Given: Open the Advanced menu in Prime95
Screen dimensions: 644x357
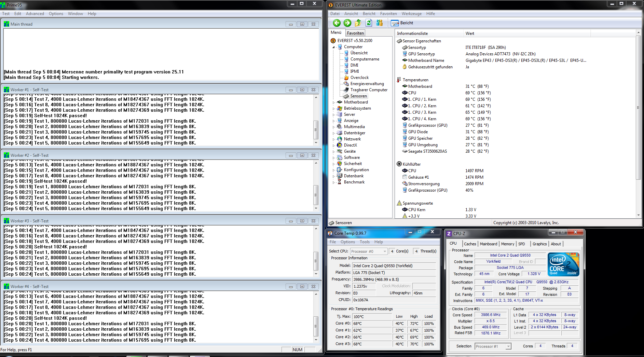Looking at the screenshot, I should click(35, 14).
